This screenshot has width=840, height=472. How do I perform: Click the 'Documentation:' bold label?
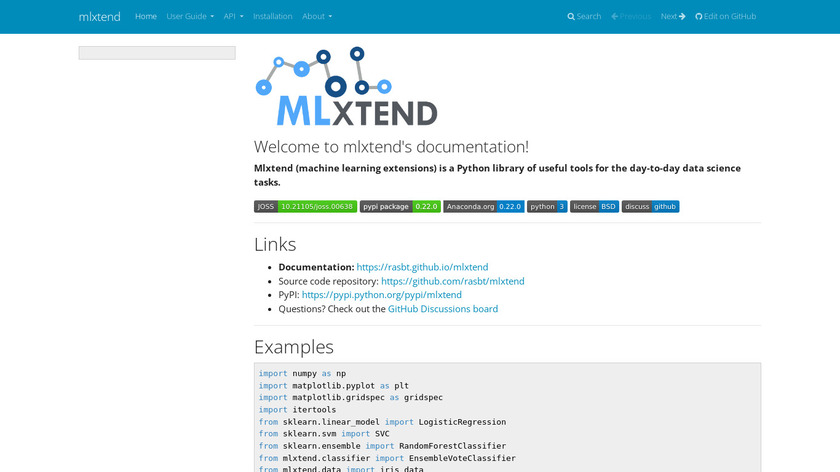pos(316,267)
